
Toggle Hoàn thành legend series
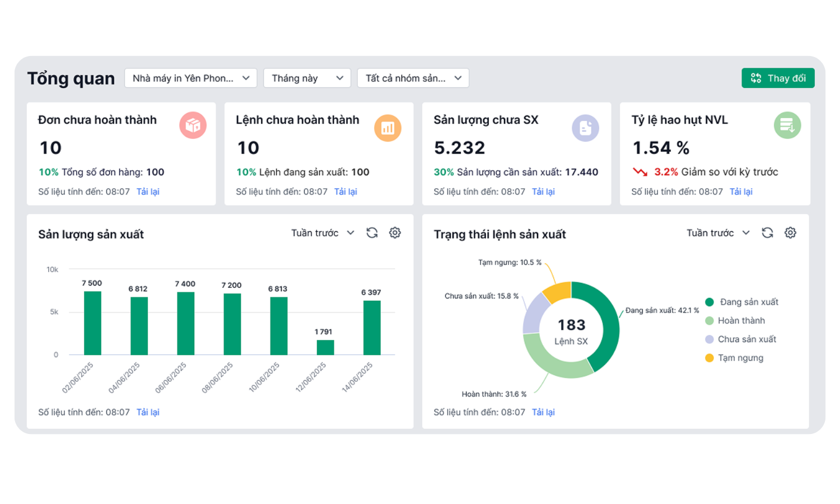[736, 320]
